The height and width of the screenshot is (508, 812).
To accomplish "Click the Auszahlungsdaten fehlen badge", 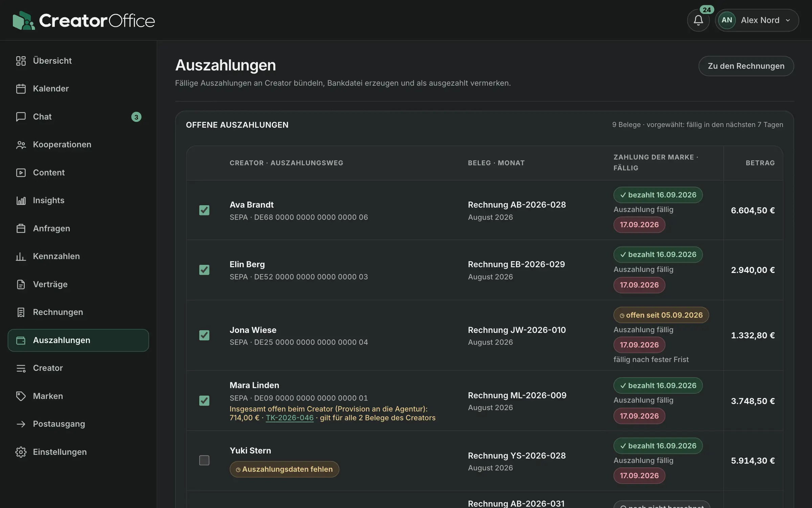I will (284, 469).
